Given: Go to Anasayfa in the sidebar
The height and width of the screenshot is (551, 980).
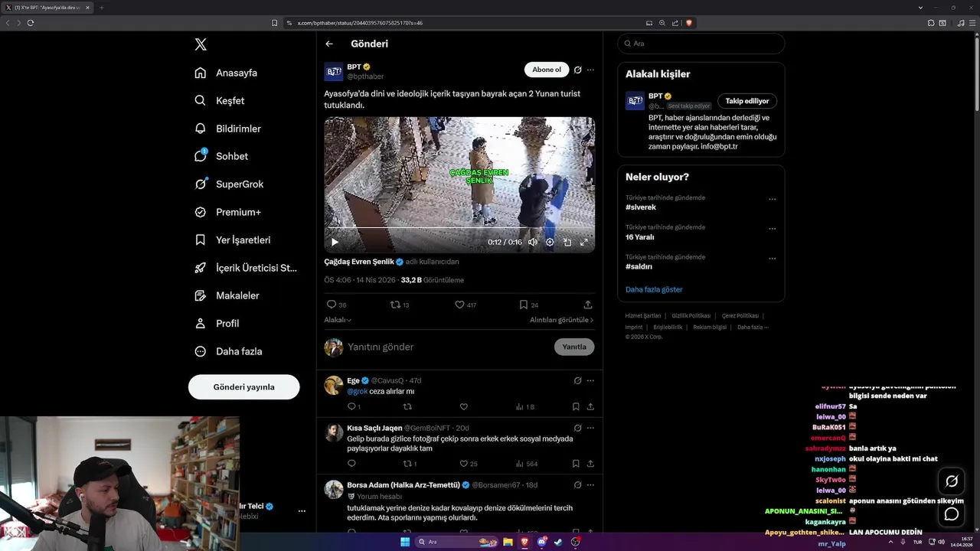Looking at the screenshot, I should pyautogui.click(x=226, y=73).
